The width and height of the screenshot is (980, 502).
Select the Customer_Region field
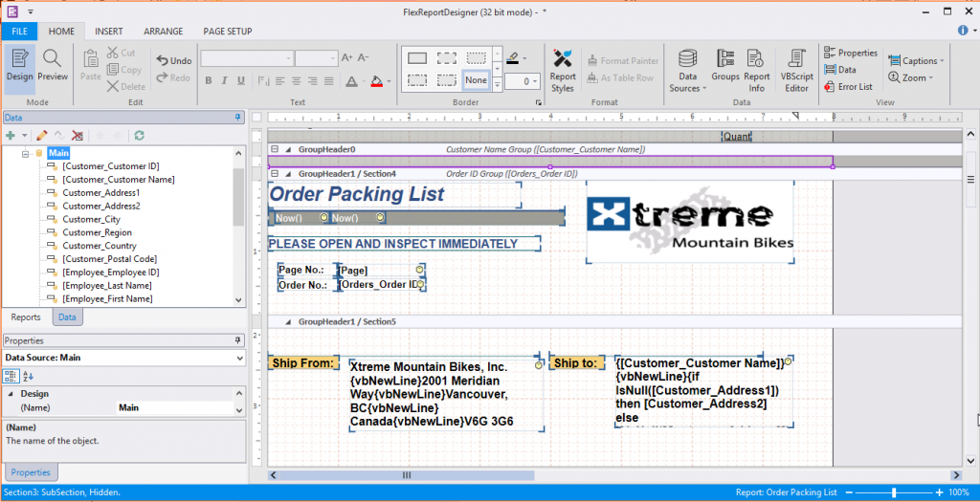pos(97,232)
